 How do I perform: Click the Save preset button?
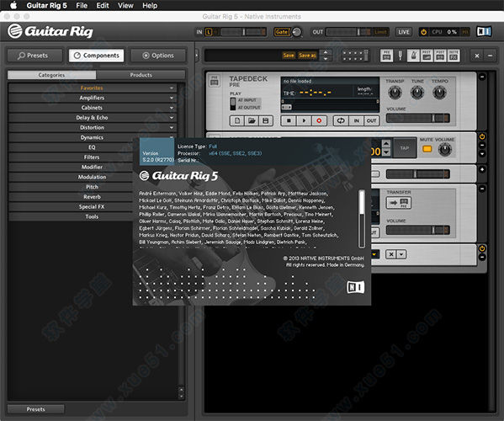coord(289,56)
